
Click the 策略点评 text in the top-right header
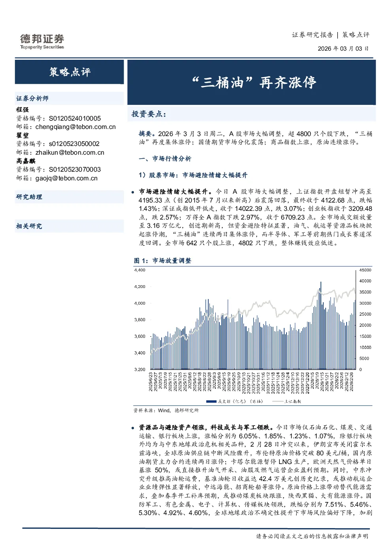pos(356,35)
